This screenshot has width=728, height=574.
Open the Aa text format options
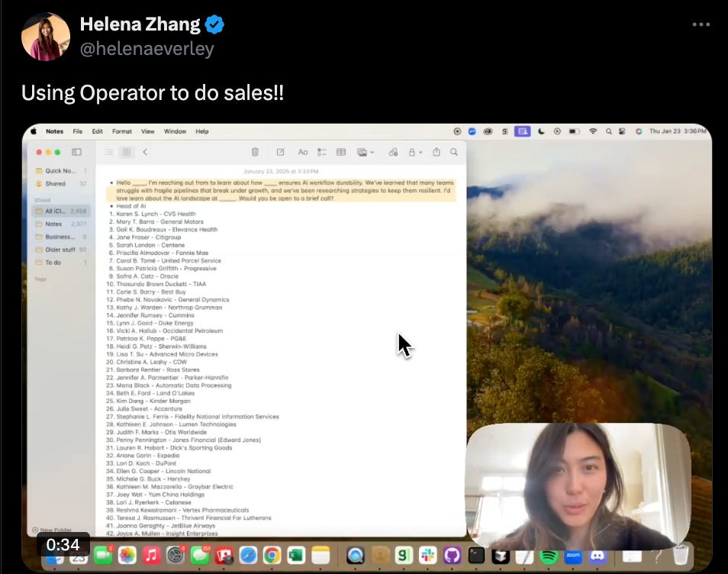(303, 152)
